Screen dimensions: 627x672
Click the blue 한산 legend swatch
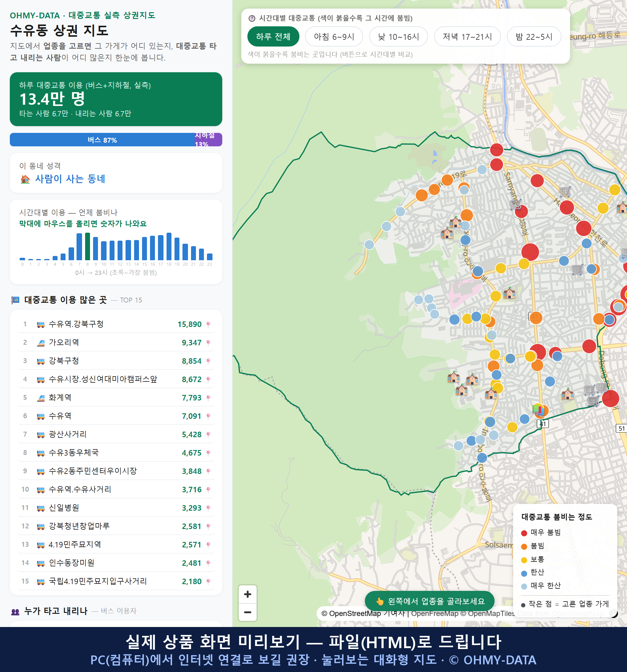tap(524, 573)
